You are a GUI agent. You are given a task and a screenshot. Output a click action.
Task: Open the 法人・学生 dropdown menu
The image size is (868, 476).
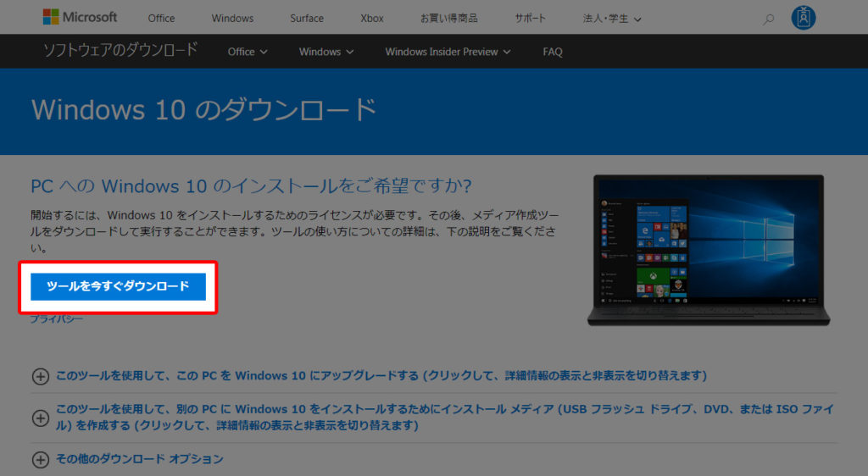click(x=612, y=19)
